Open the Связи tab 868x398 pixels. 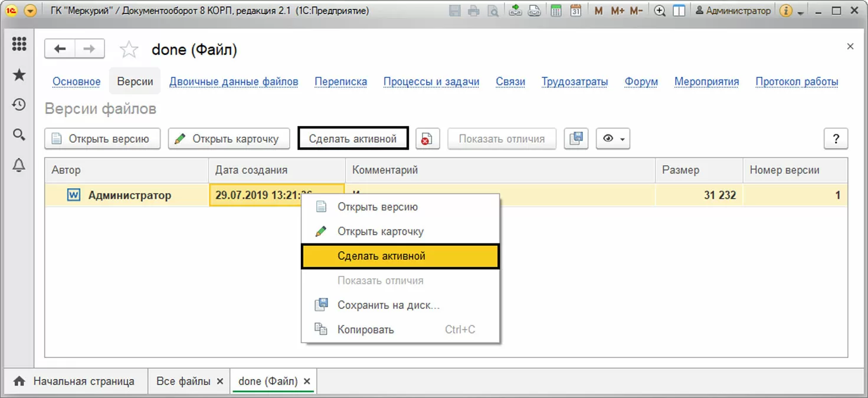coord(510,82)
